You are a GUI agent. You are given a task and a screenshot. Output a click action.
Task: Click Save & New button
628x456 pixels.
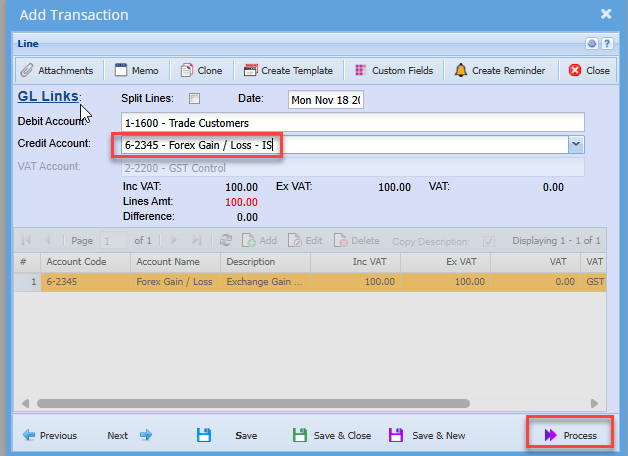point(427,435)
